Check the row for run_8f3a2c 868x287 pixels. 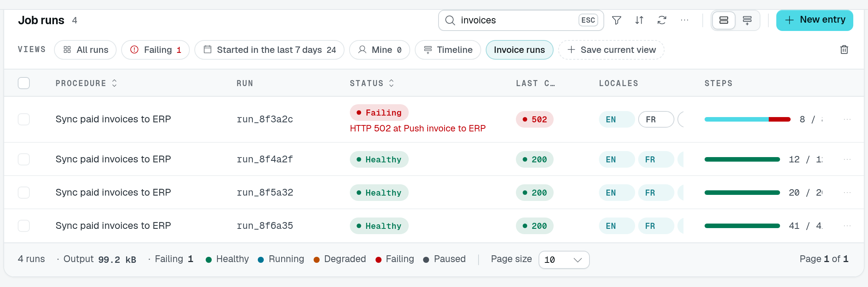[x=24, y=119]
